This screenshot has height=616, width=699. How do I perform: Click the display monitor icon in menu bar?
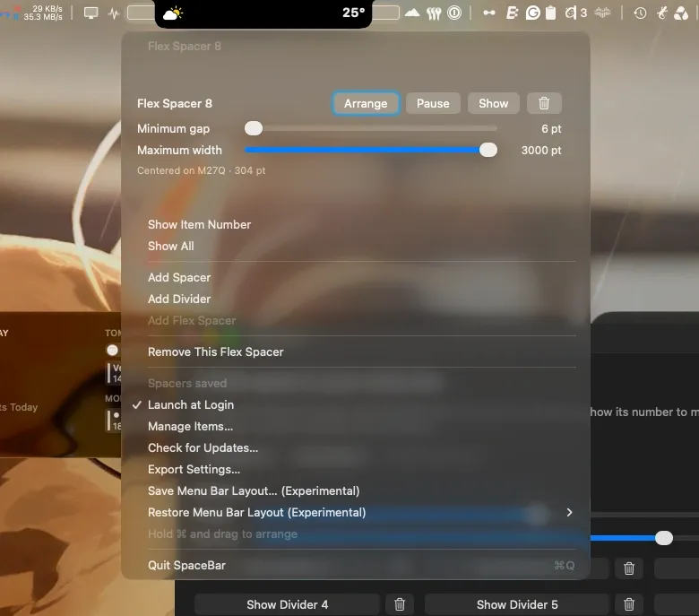(x=91, y=13)
